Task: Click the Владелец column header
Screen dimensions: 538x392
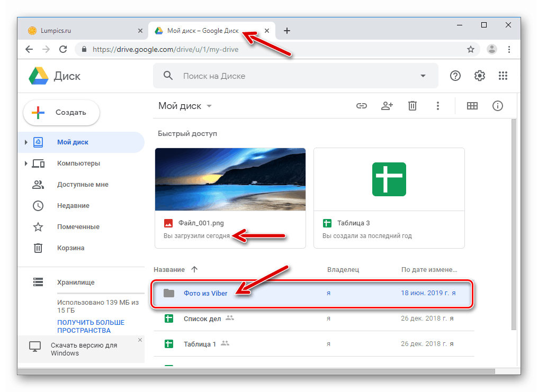Action: click(x=343, y=270)
